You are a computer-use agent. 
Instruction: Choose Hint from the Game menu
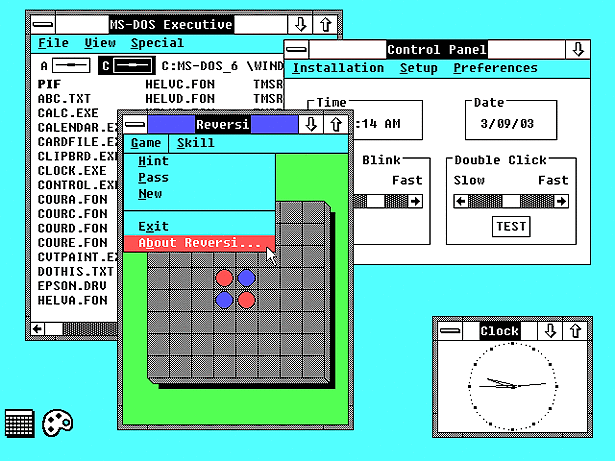coord(199,161)
